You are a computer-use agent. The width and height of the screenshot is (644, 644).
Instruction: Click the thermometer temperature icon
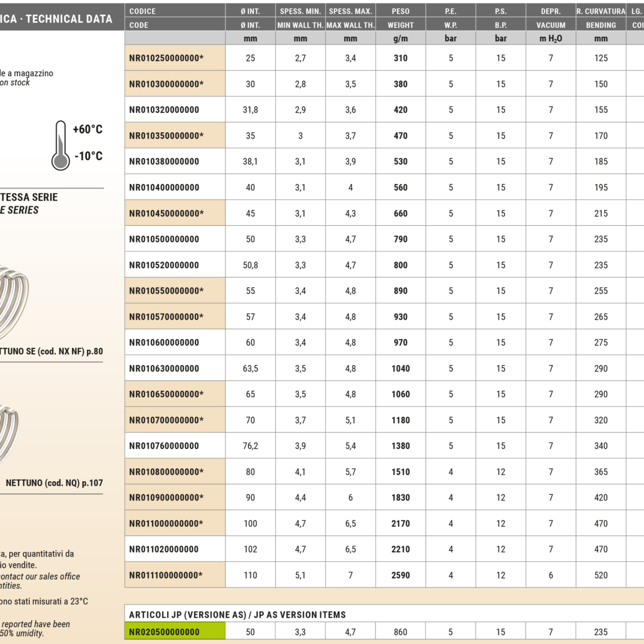coord(60,146)
